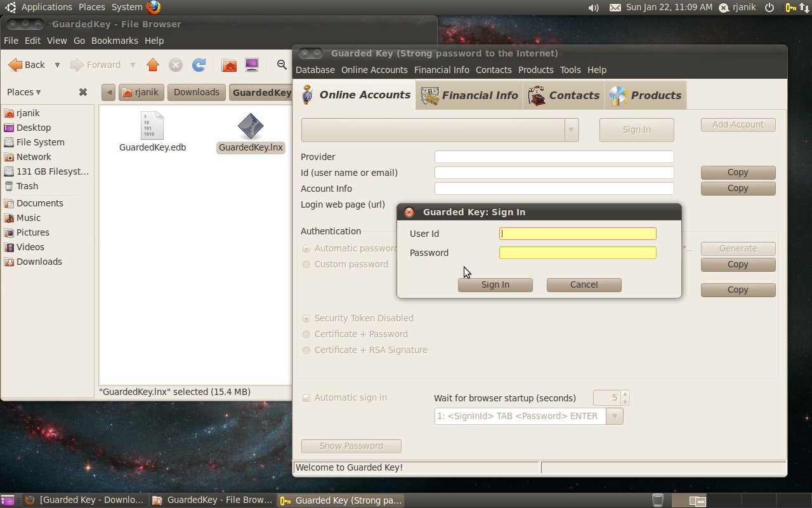Close the Places sidebar pane

[x=83, y=92]
